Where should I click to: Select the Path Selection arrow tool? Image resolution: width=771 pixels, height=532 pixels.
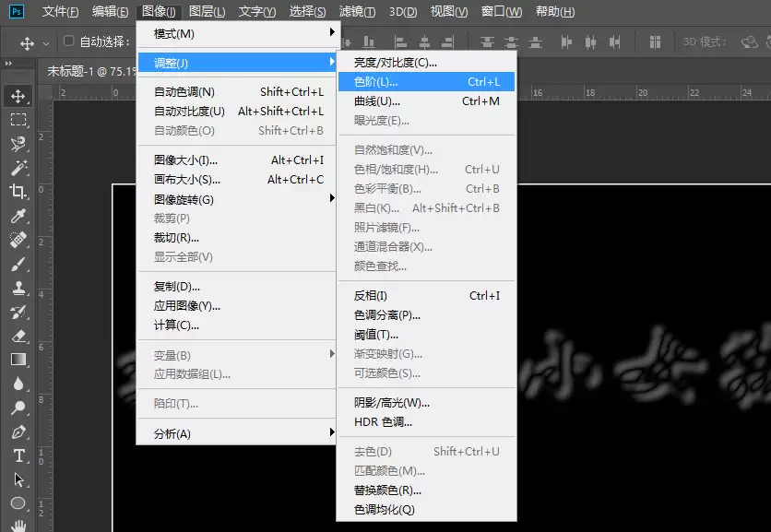coord(18,479)
